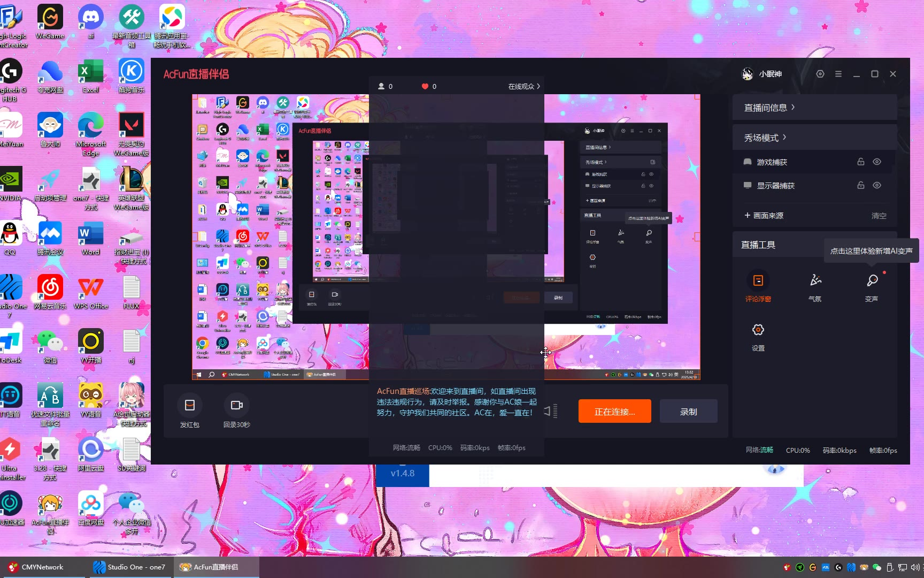Expand 直播间信息 panel
The image size is (924, 578).
(814, 108)
